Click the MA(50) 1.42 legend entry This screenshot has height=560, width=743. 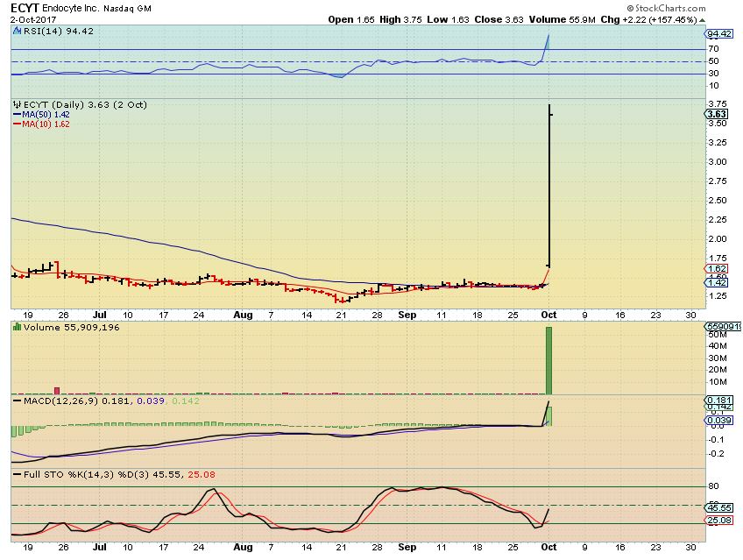(x=41, y=115)
